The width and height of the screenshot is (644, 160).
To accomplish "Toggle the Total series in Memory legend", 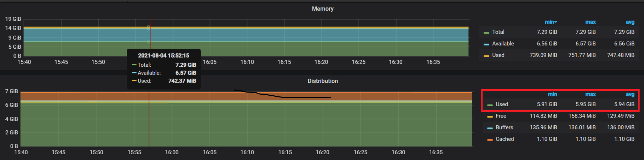I will coord(498,32).
